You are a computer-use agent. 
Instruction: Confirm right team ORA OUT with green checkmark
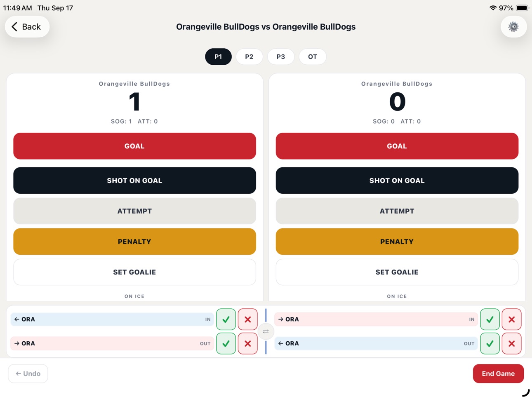coord(490,343)
